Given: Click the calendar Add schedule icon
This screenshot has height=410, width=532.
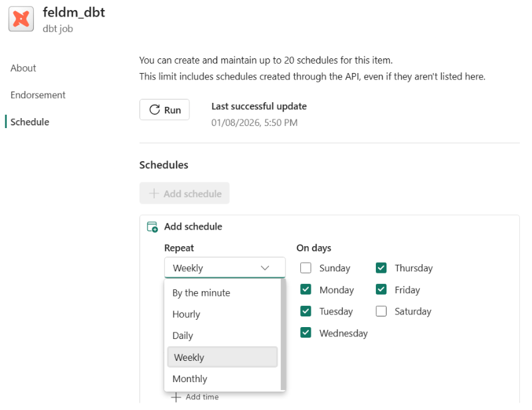Looking at the screenshot, I should (x=152, y=227).
